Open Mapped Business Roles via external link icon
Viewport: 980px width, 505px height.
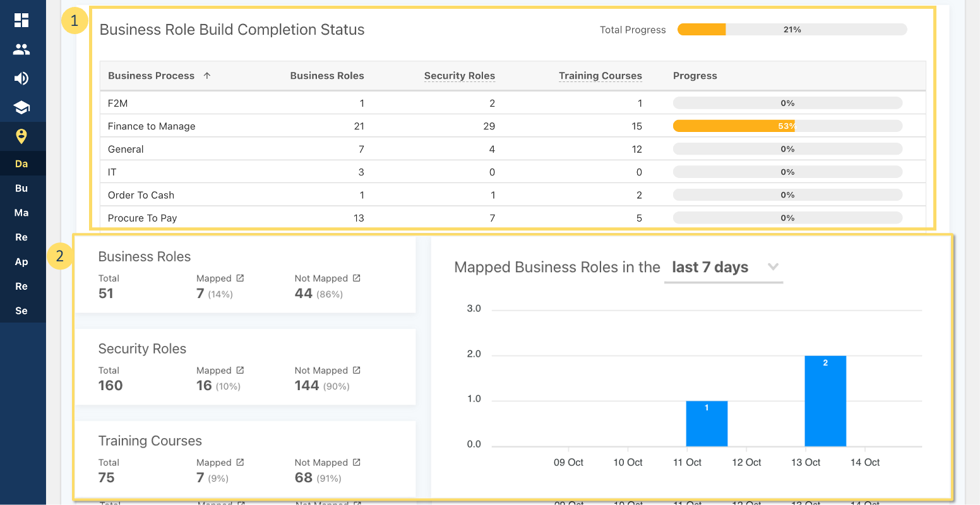pyautogui.click(x=239, y=278)
